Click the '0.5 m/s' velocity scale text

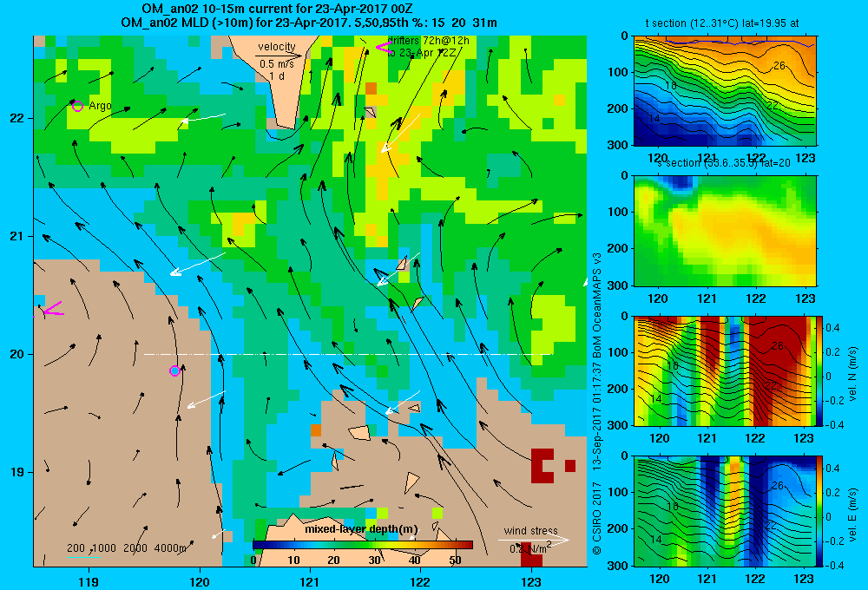point(277,64)
